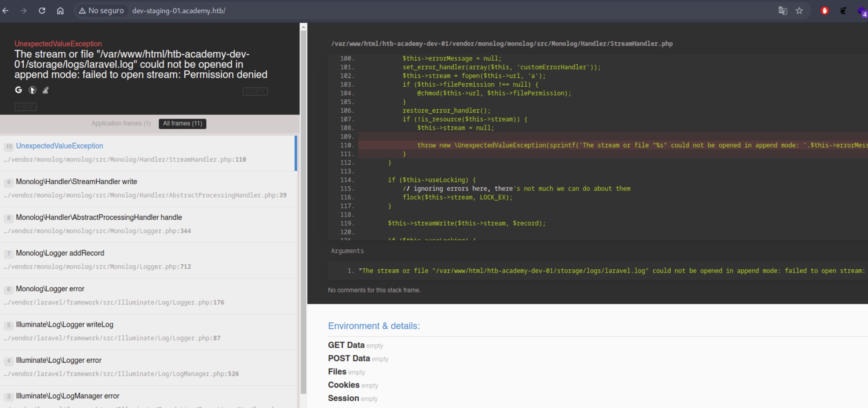
Task: Click 'No comments for this stack frame.'
Action: point(374,290)
